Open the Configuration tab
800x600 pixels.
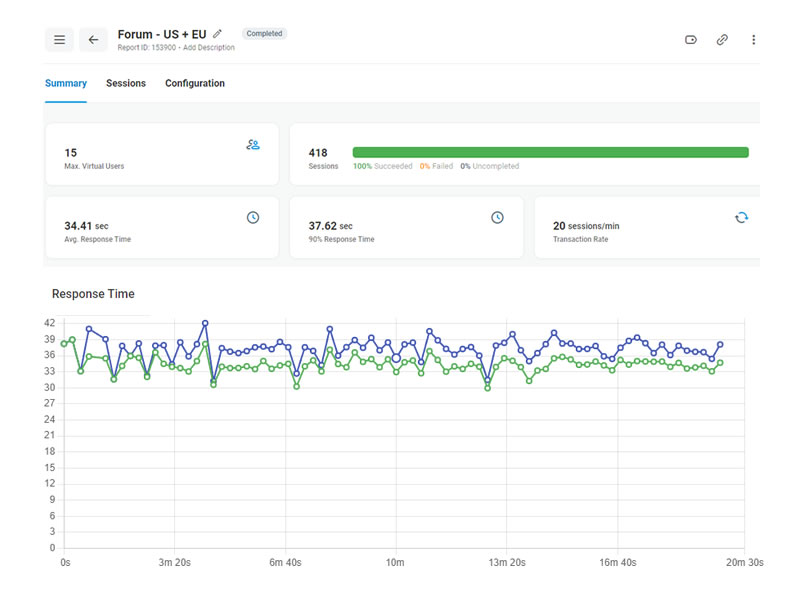pos(194,83)
